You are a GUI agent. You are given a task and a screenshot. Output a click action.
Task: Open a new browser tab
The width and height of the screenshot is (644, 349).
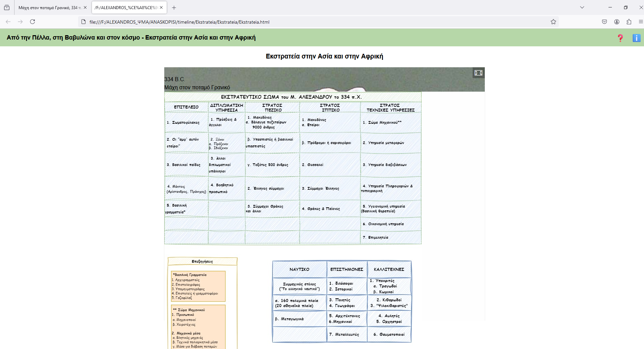[174, 7]
